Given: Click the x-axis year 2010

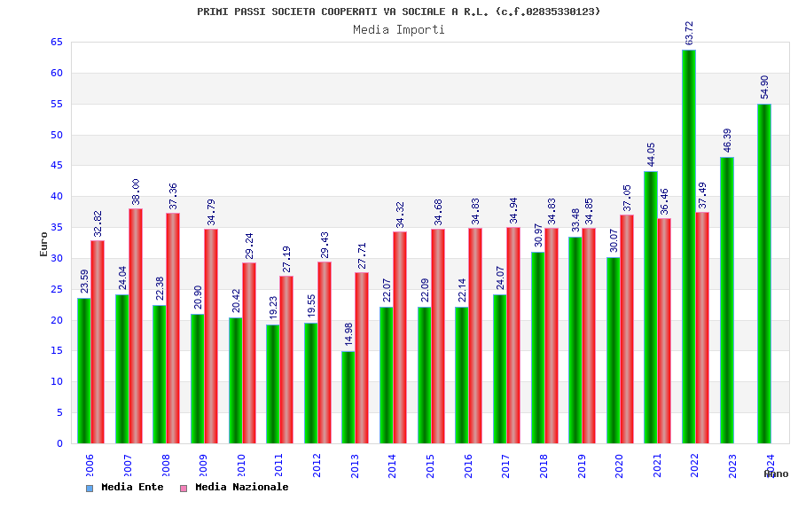Looking at the screenshot, I should [x=241, y=465].
